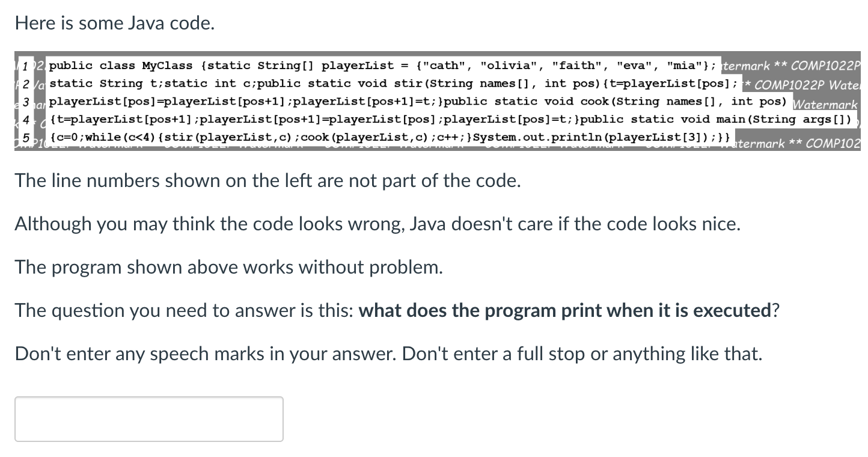Select line number 2 in the code
Viewport: 868px width, 457px height.
pyautogui.click(x=24, y=84)
